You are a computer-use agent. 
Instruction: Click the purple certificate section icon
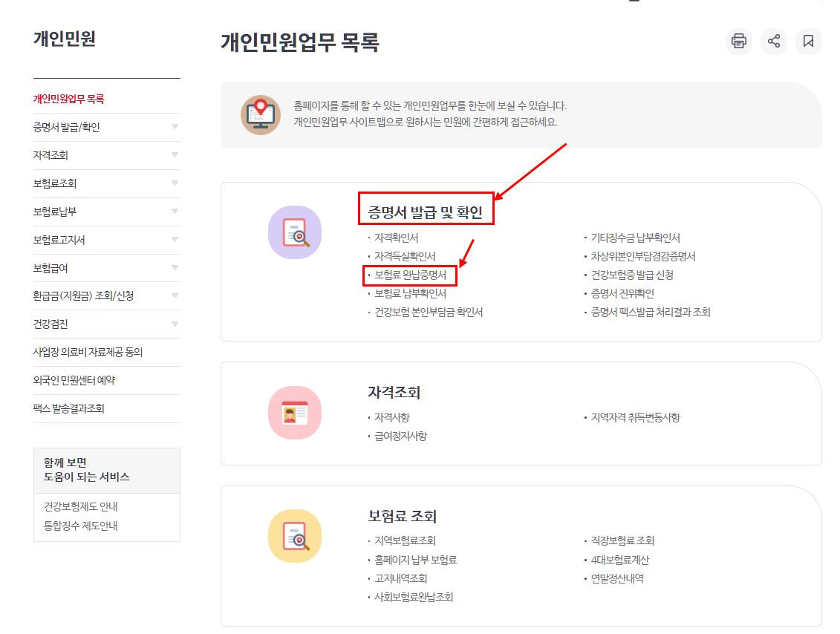coord(295,232)
